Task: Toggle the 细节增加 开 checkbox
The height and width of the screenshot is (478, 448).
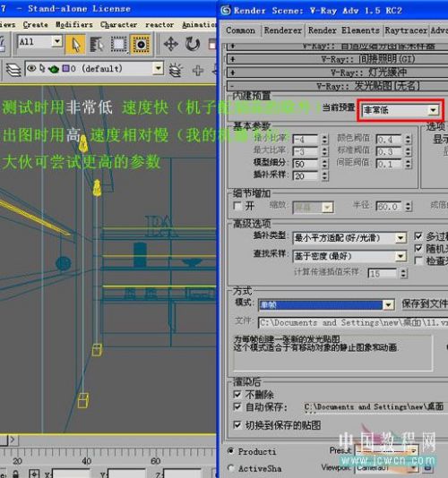Action: [237, 206]
